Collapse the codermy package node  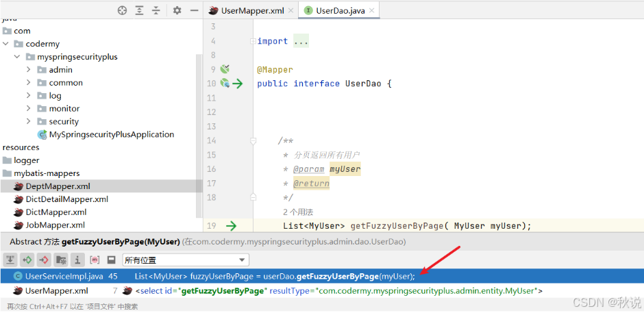coord(5,44)
